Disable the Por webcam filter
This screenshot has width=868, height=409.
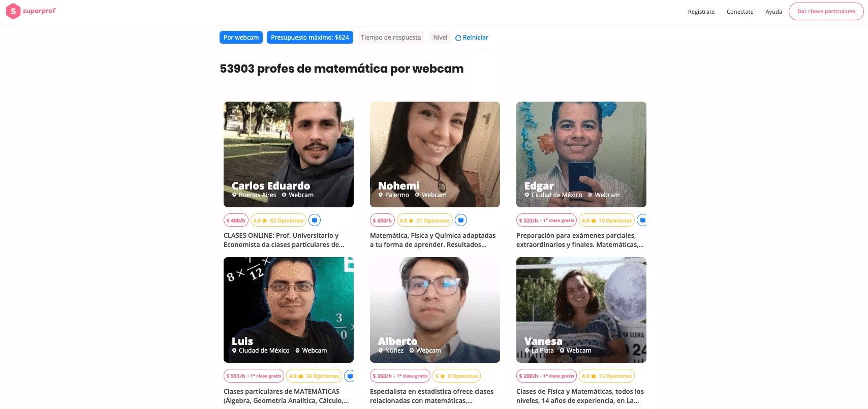pos(241,37)
